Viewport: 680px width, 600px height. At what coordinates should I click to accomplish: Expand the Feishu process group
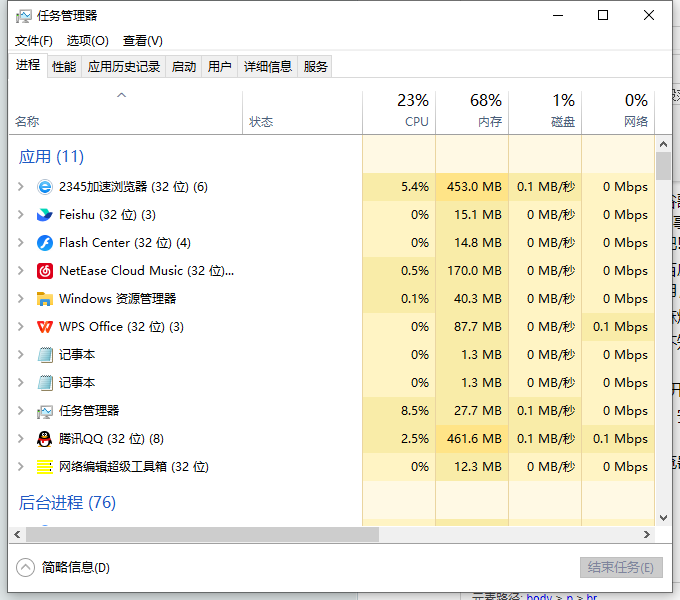20,215
